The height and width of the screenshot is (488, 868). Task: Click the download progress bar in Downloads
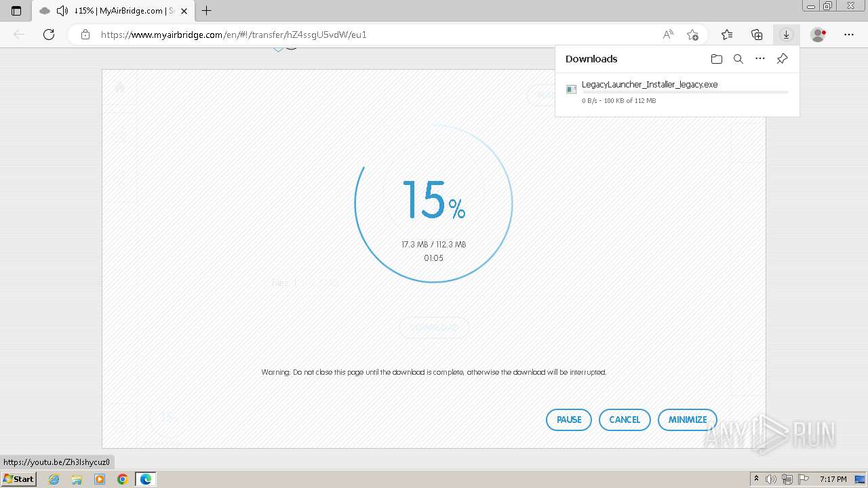[685, 92]
